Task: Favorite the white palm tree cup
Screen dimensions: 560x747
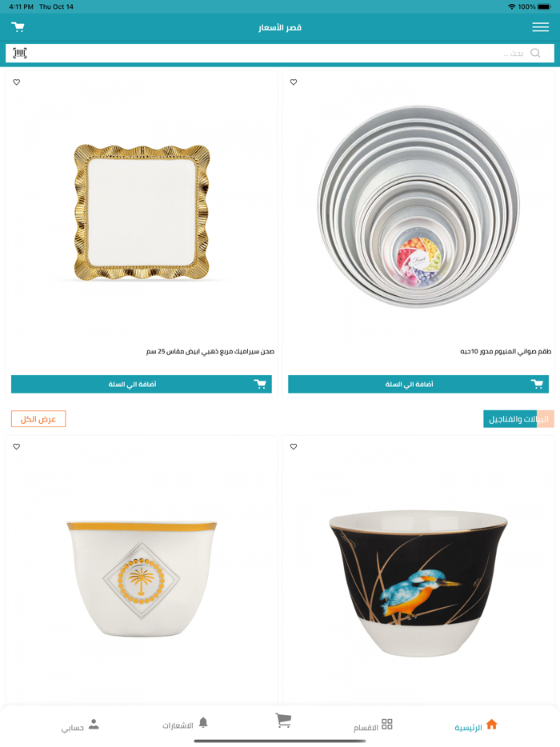Action: click(17, 446)
